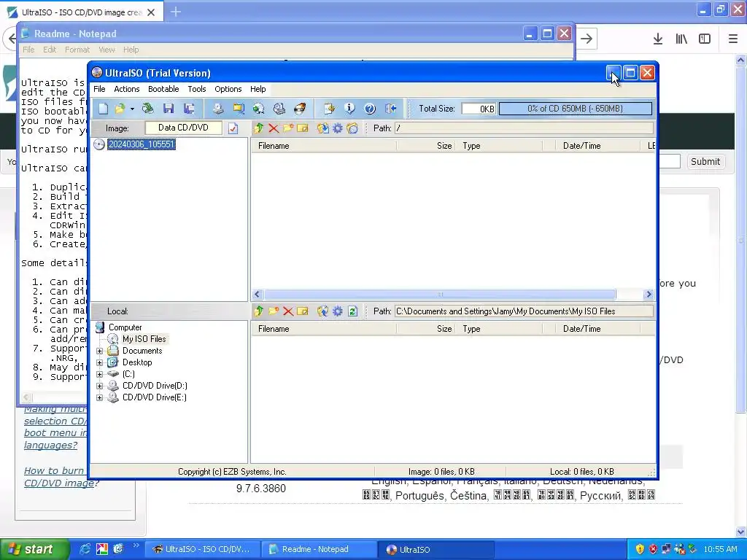
Task: Open the Options menu
Action: [228, 89]
